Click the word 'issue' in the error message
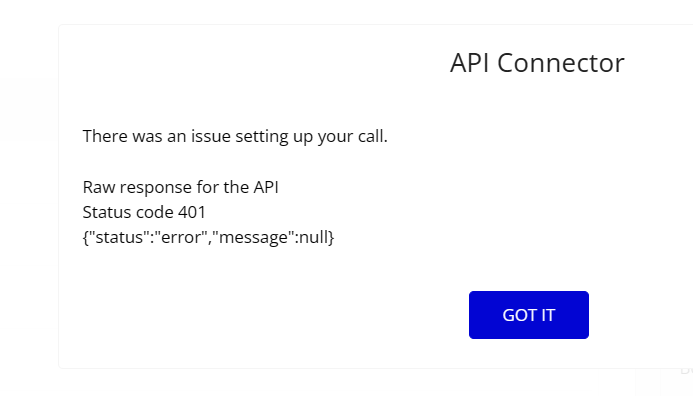Screen dimensions: 693x396 tap(211, 136)
